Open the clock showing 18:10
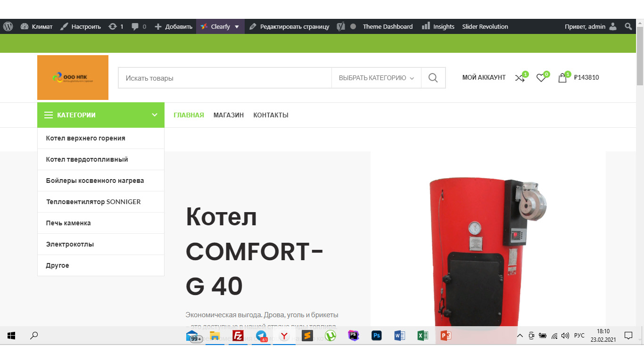The image size is (644, 362). 603,336
